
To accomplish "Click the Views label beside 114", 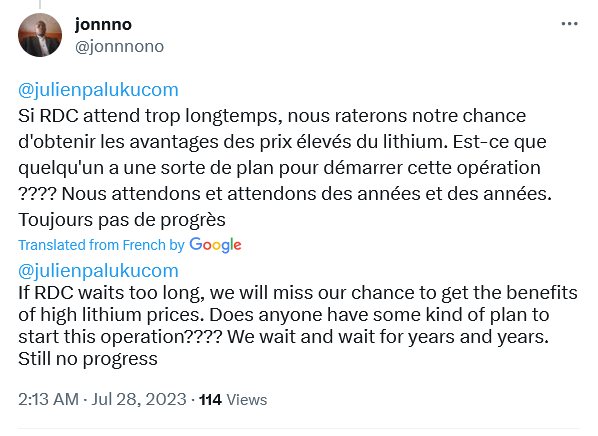I will [247, 400].
